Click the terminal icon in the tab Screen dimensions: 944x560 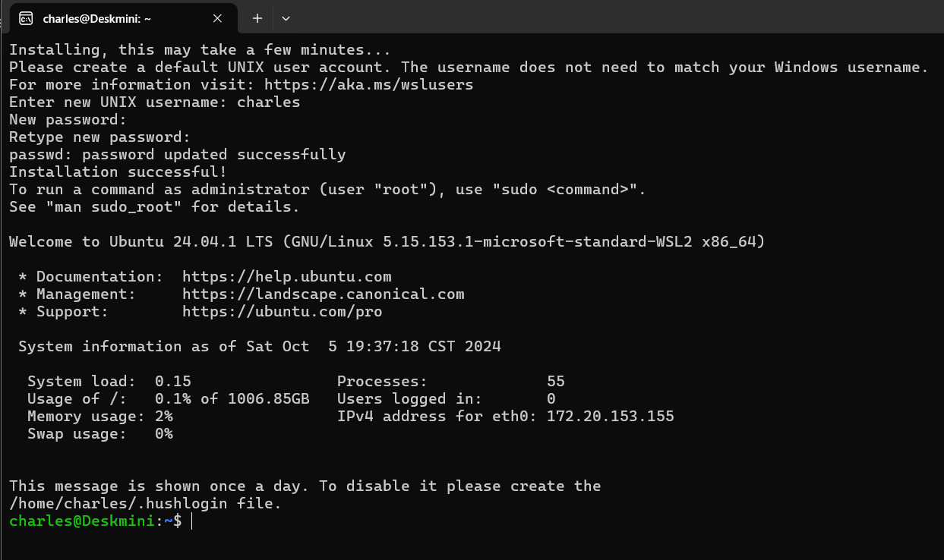coord(26,18)
